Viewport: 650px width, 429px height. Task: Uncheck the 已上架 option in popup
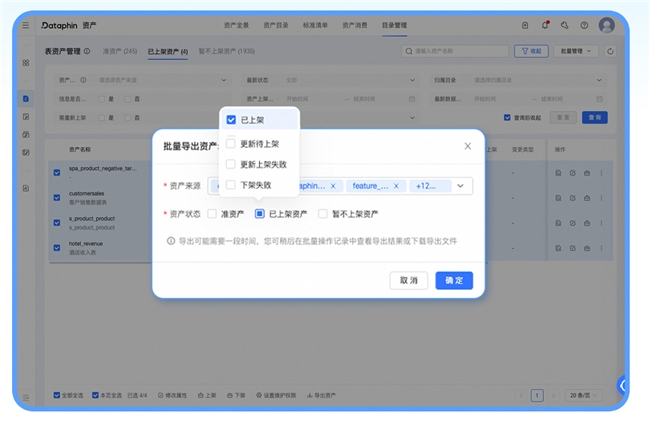coord(231,120)
